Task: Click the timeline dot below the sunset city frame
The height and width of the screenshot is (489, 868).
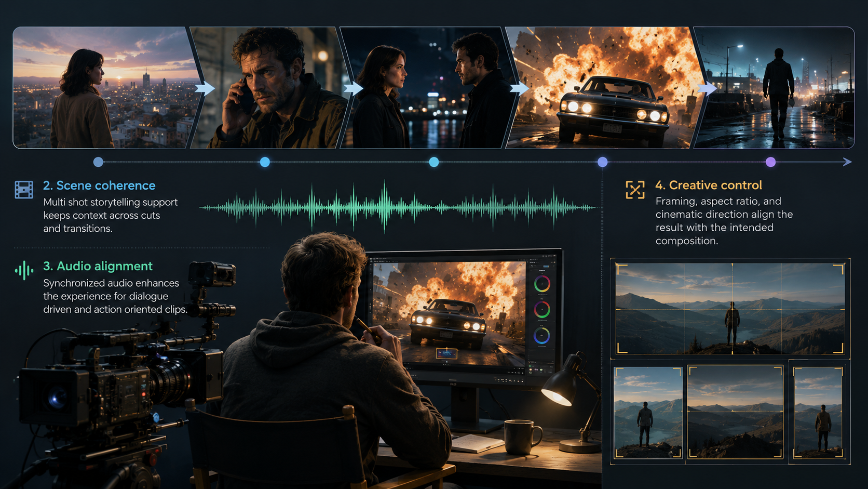Action: point(98,162)
